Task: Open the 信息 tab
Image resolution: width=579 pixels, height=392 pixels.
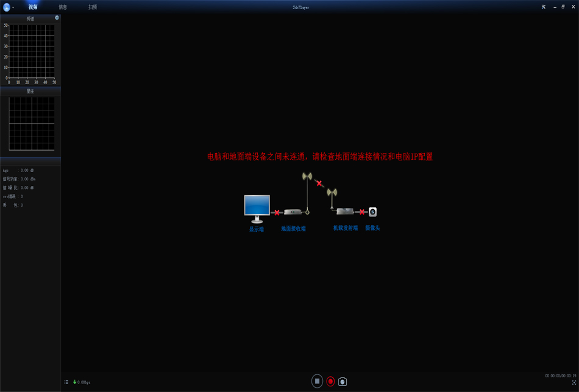Action: click(63, 7)
